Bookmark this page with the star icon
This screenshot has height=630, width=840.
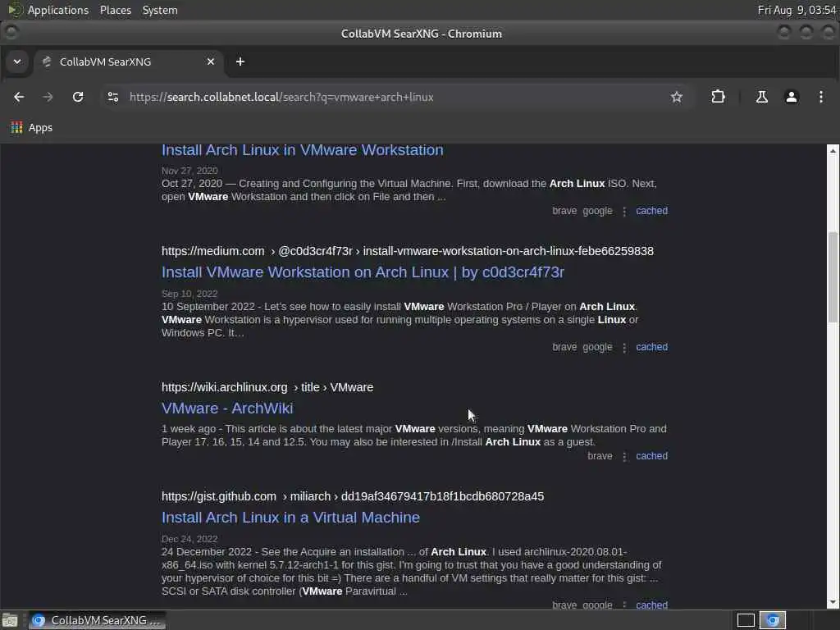[x=677, y=97]
